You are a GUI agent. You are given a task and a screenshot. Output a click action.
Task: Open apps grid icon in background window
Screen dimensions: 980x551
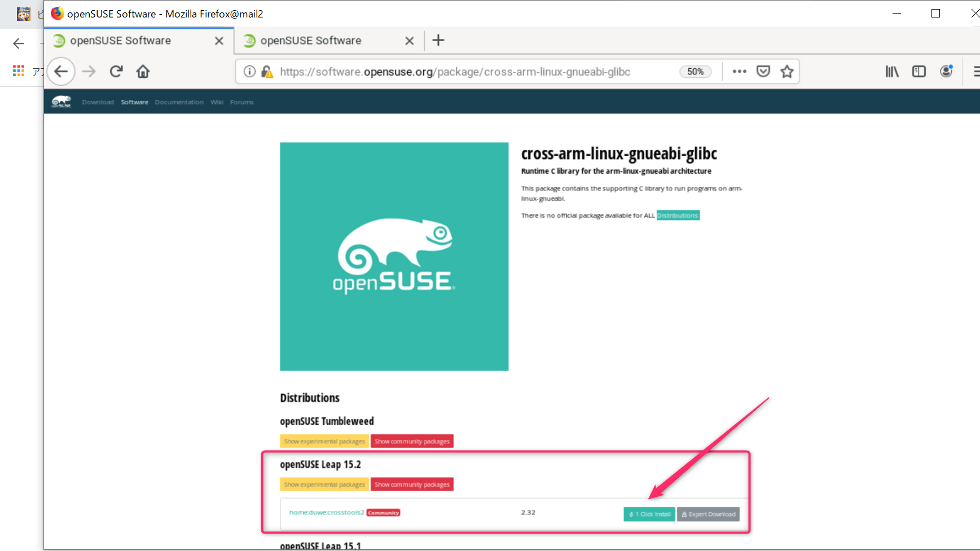(x=19, y=71)
